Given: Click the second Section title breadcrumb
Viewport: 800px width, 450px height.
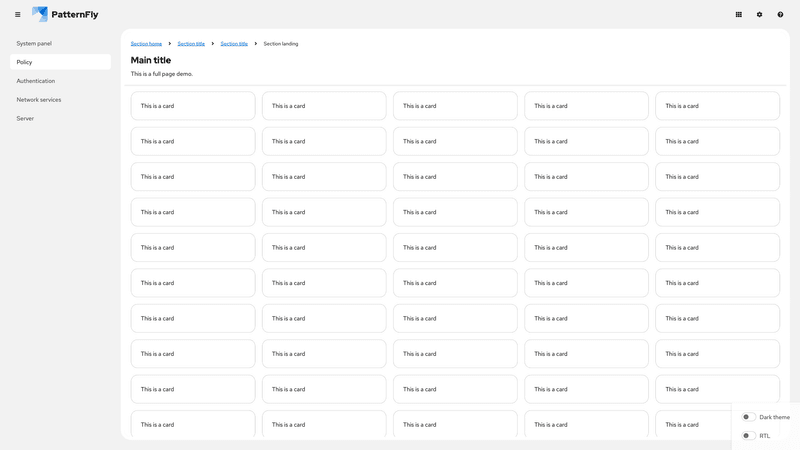Looking at the screenshot, I should (x=234, y=44).
